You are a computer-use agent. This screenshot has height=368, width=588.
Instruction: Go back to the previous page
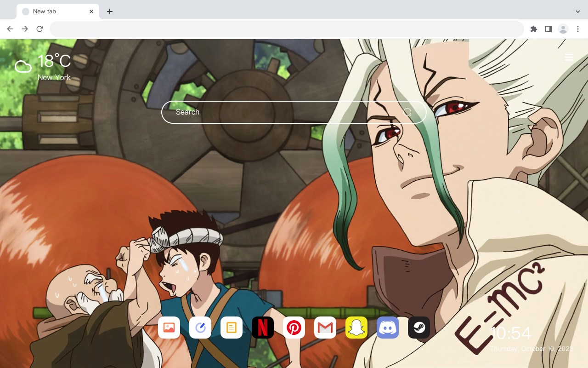(x=10, y=29)
